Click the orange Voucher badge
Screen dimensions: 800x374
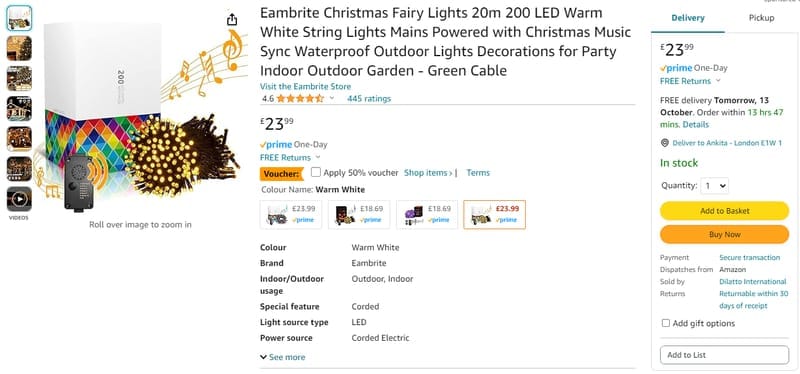(281, 173)
